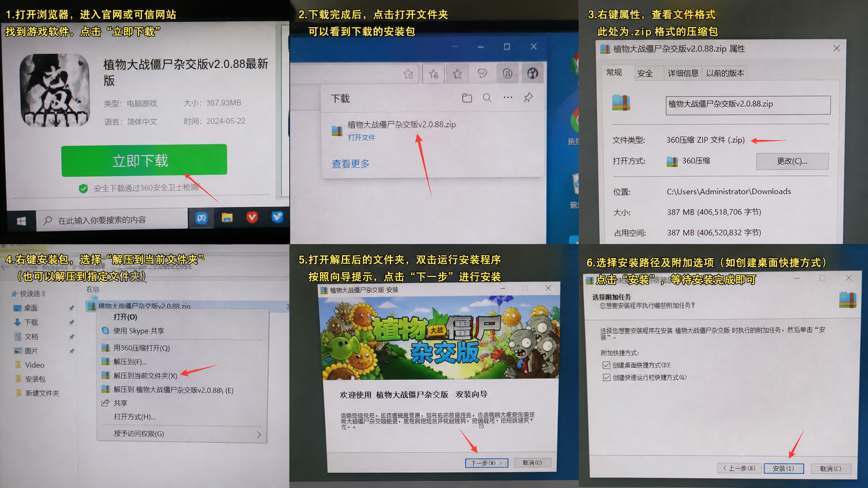Click the 打开文件 link under the download
The width and height of the screenshot is (868, 488).
point(361,137)
